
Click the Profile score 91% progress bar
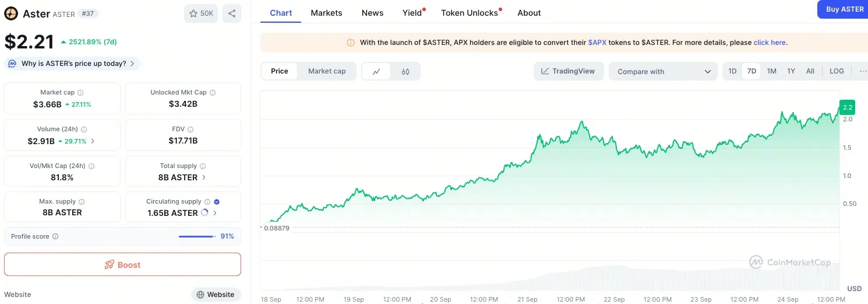point(197,236)
